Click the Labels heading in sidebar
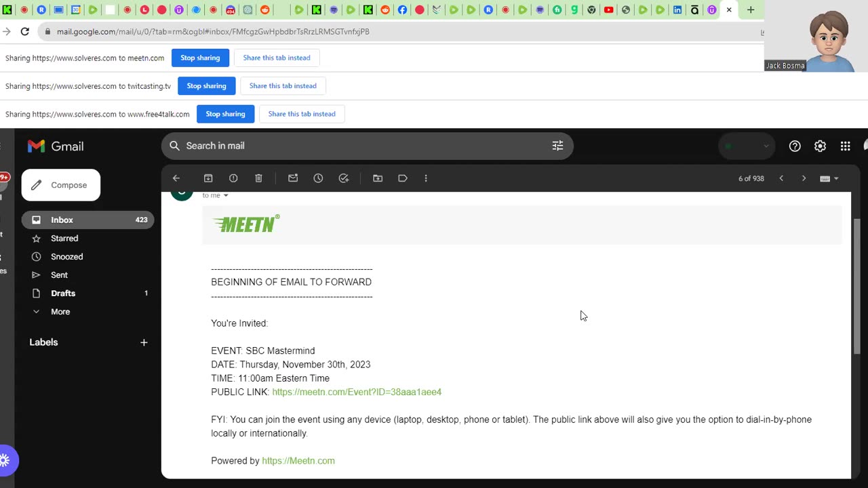Viewport: 868px width, 488px height. pos(43,342)
